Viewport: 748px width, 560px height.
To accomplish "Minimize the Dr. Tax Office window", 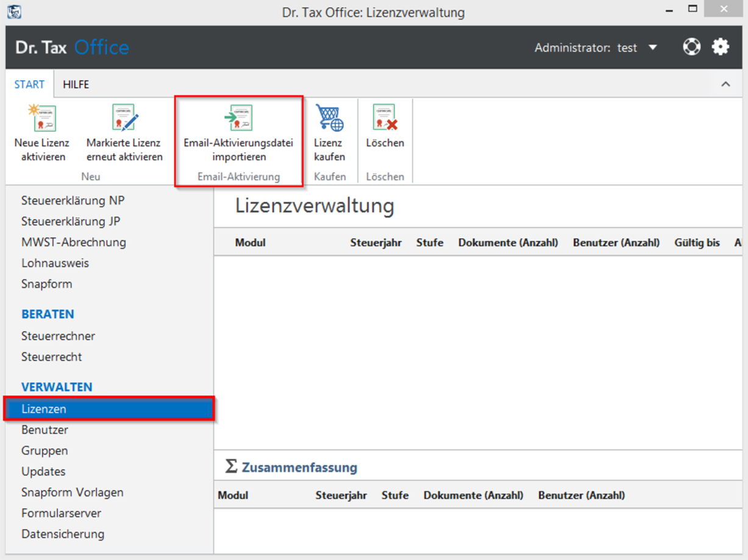I will tap(669, 10).
